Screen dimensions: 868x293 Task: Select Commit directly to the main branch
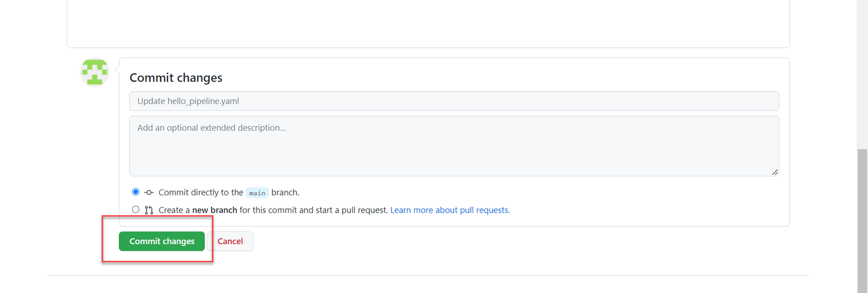pos(136,192)
